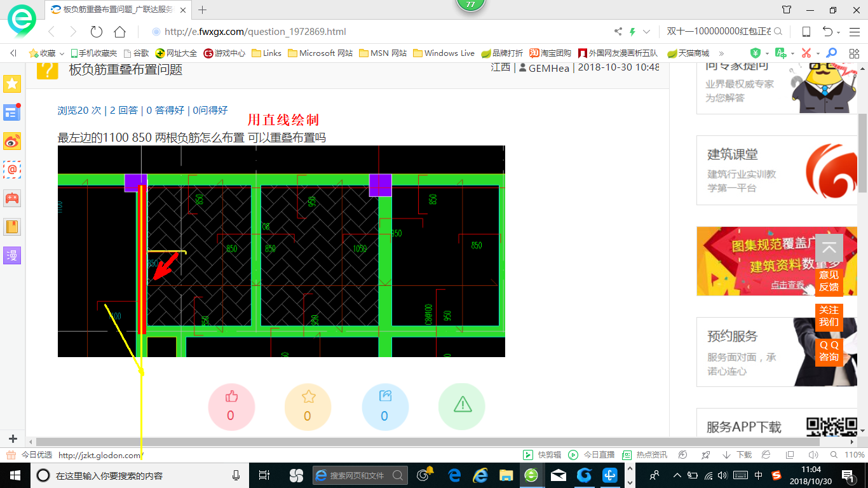Open 热点资讯 in the status bar
The width and height of the screenshot is (868, 488).
[x=644, y=455]
